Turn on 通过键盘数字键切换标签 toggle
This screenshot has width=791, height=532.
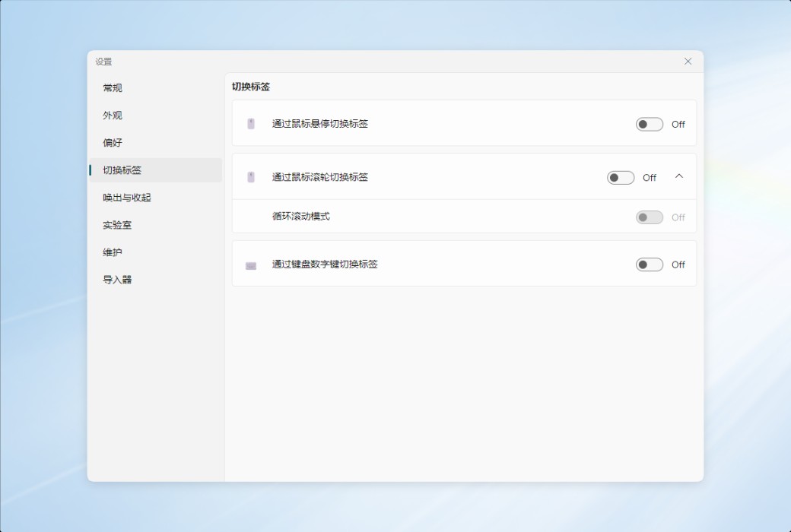tap(650, 264)
